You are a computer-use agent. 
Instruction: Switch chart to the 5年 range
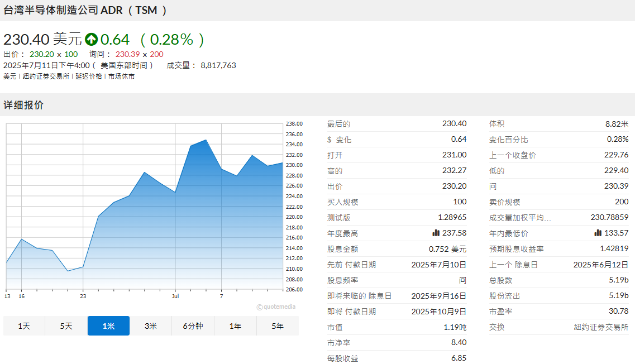(278, 326)
